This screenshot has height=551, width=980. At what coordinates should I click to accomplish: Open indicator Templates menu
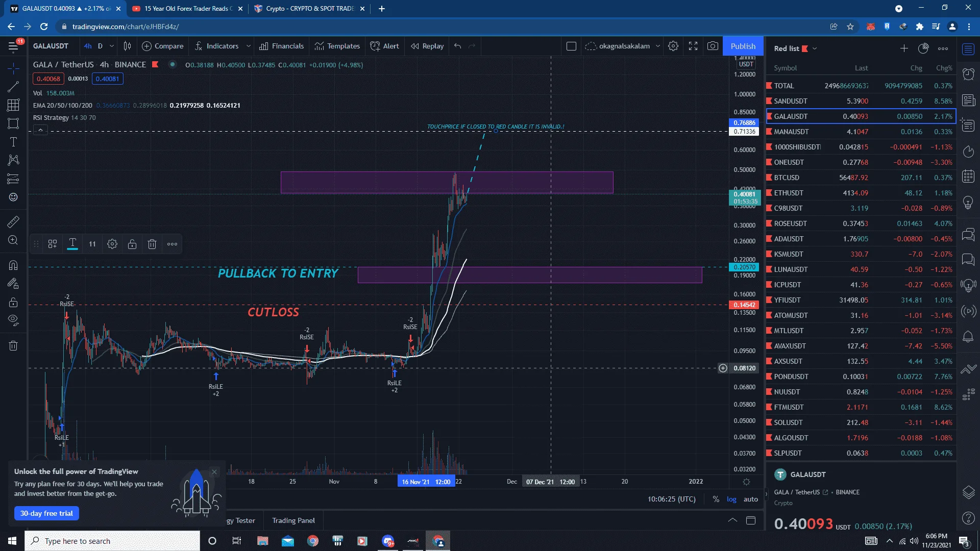pos(337,46)
